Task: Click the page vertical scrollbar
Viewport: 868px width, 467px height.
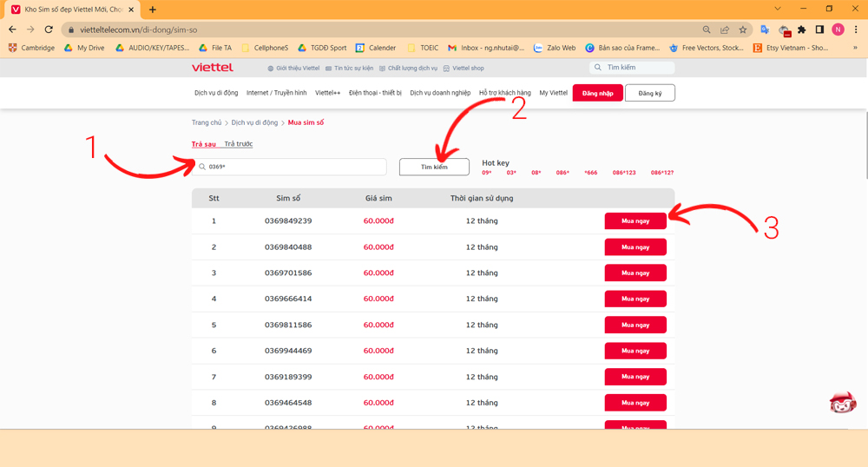Action: [865, 145]
